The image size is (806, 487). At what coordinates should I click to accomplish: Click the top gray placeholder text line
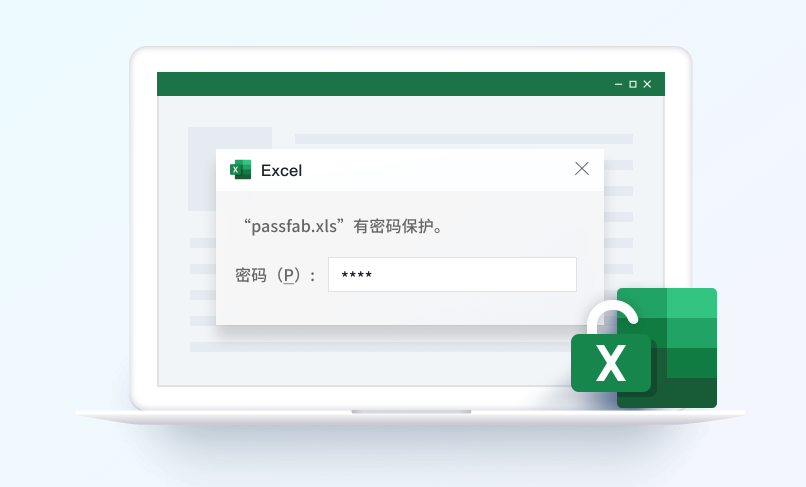pyautogui.click(x=464, y=139)
